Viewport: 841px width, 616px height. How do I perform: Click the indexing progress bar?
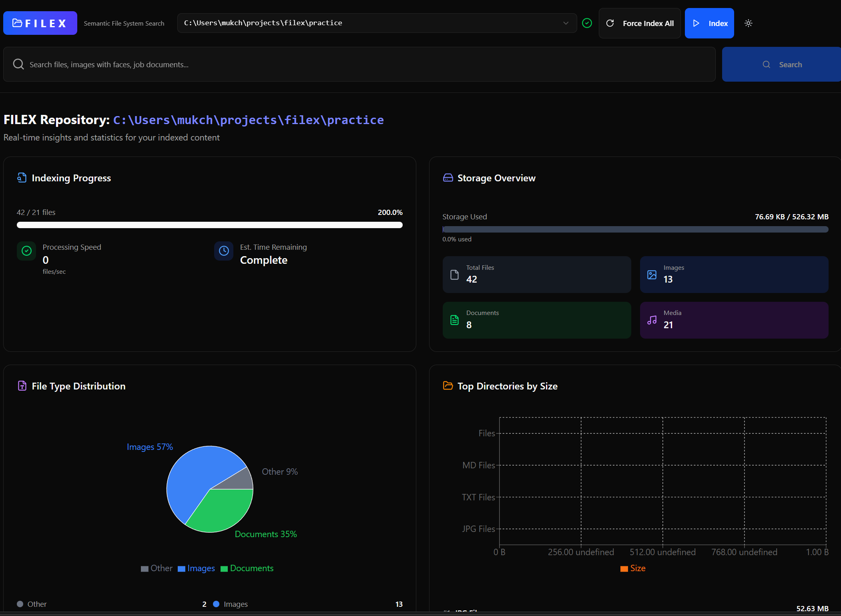[209, 225]
